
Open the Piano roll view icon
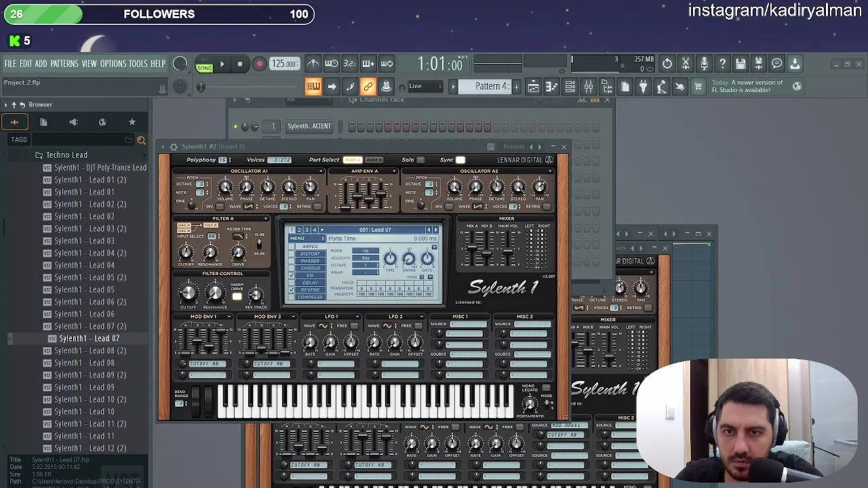[x=551, y=86]
